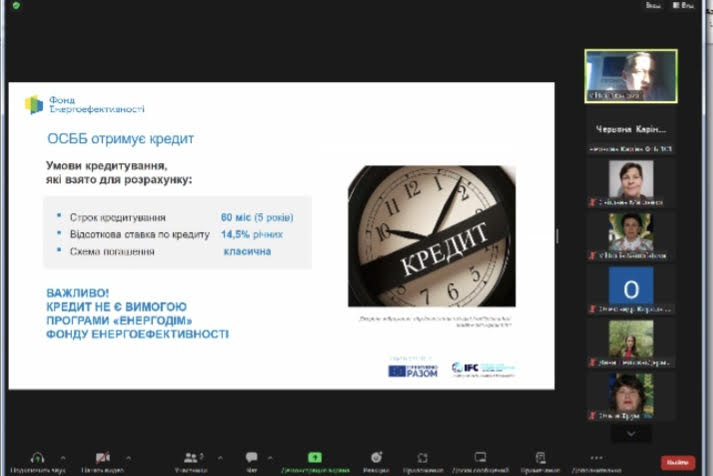Click the blue "O" avatar participant tile
Image resolution: width=713 pixels, height=476 pixels.
tap(631, 287)
